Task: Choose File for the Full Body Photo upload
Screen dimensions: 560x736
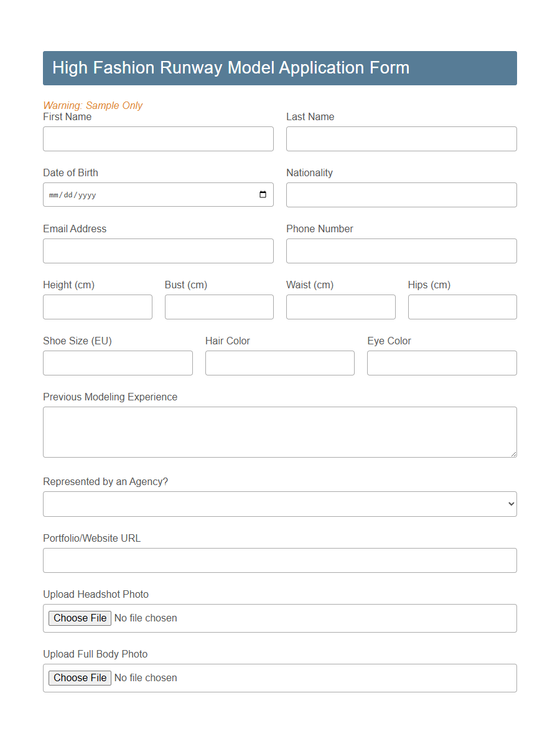Action: [80, 677]
